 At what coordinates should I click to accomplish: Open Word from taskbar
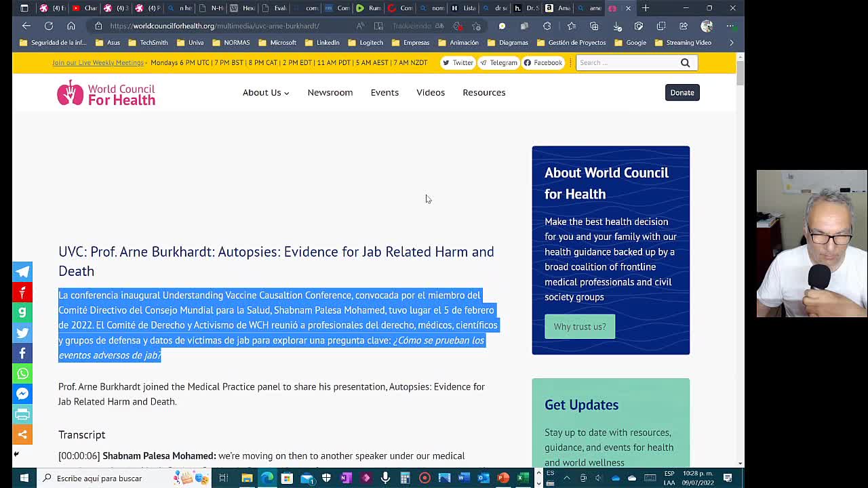(464, 478)
